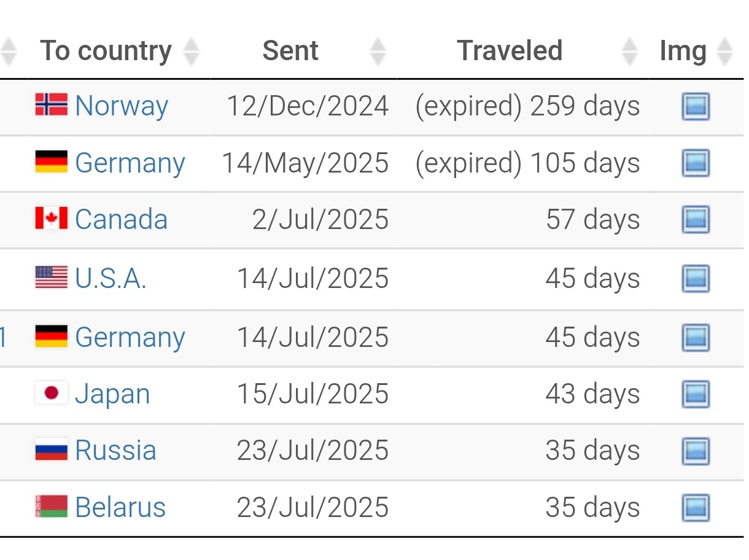Open the Japan country link

(112, 394)
